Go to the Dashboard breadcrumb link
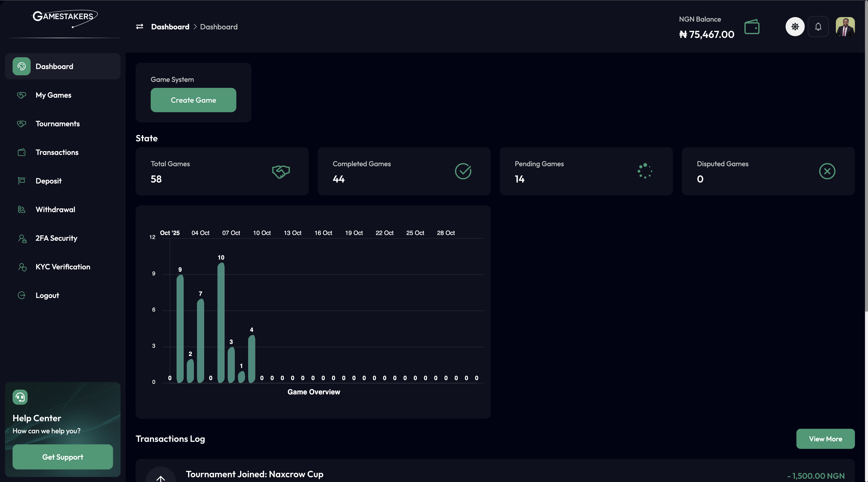Image resolution: width=868 pixels, height=482 pixels. pyautogui.click(x=170, y=27)
